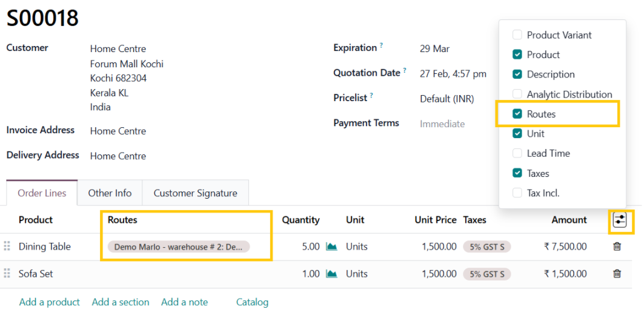The height and width of the screenshot is (321, 644).
Task: Click the Add a product link
Action: point(50,302)
